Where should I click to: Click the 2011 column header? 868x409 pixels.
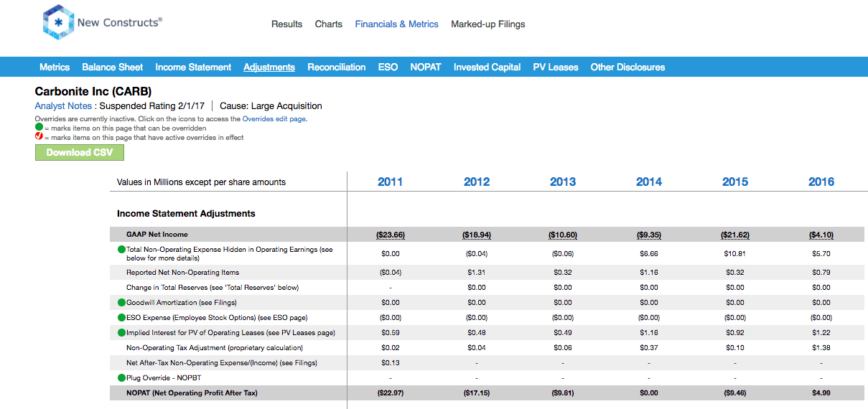pos(390,182)
